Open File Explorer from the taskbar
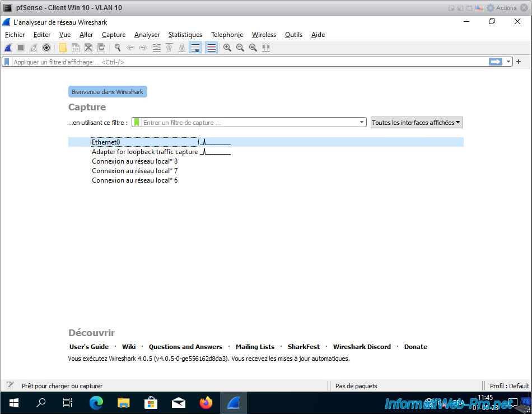The width and height of the screenshot is (532, 414). pyautogui.click(x=124, y=403)
